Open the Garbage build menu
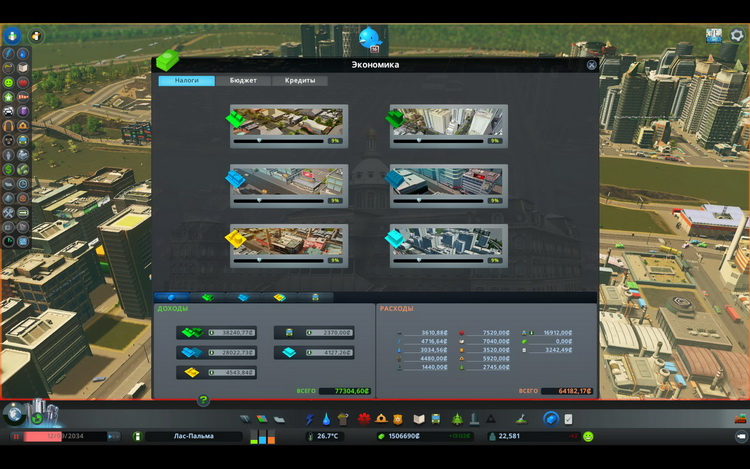Viewport: 750px width, 469px height. click(x=343, y=419)
